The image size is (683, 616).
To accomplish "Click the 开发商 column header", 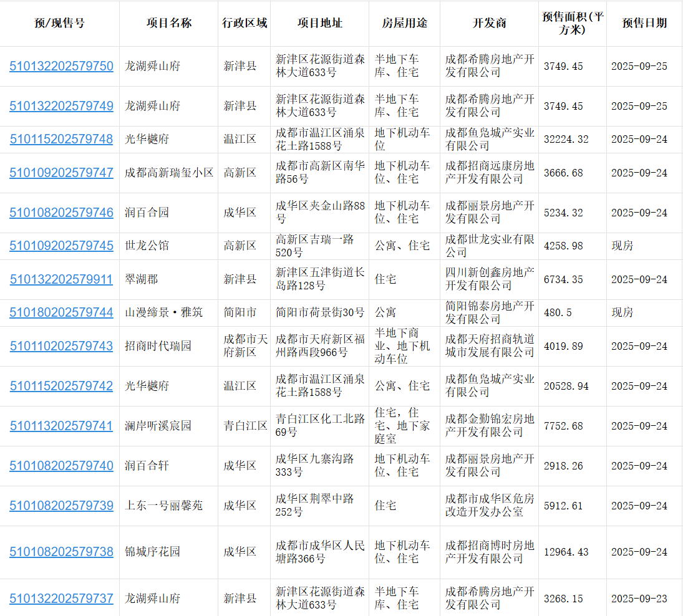I will (x=489, y=23).
